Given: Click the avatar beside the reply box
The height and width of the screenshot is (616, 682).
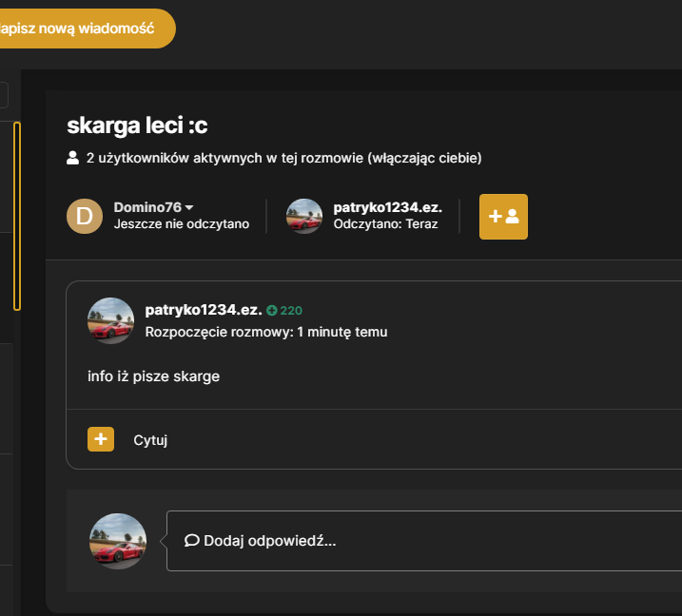Looking at the screenshot, I should [118, 541].
